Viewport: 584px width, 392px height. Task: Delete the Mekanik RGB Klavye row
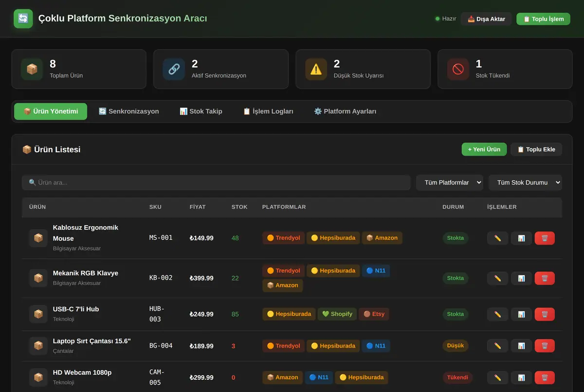[x=545, y=278]
